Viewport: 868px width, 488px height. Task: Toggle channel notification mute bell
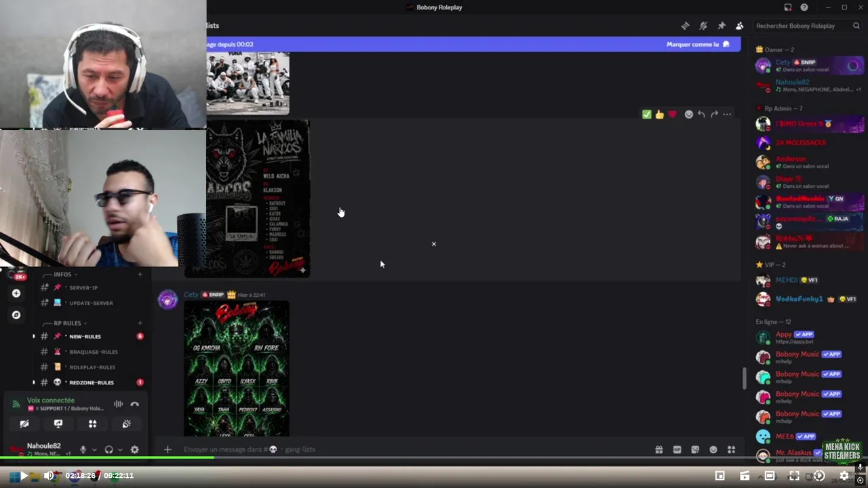[x=703, y=26]
